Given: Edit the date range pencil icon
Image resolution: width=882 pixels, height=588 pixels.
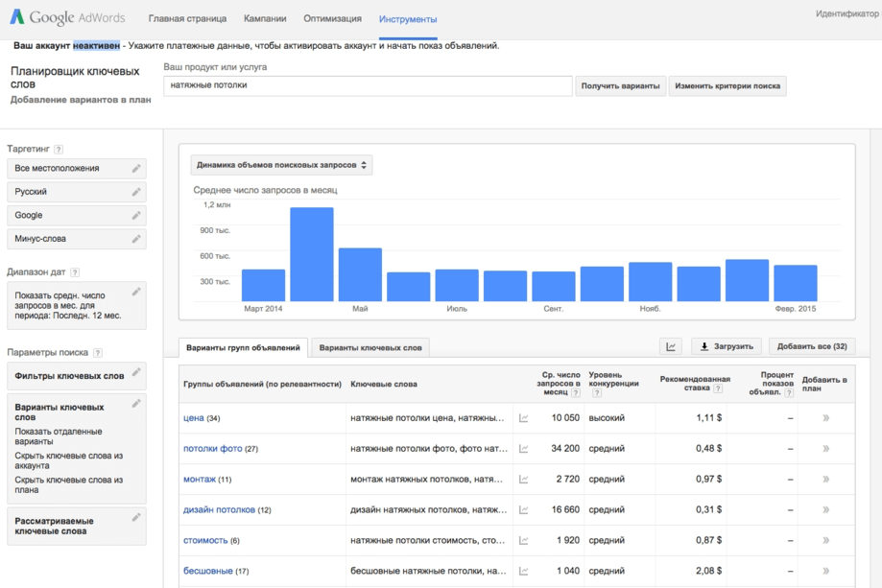Looking at the screenshot, I should pyautogui.click(x=136, y=293).
